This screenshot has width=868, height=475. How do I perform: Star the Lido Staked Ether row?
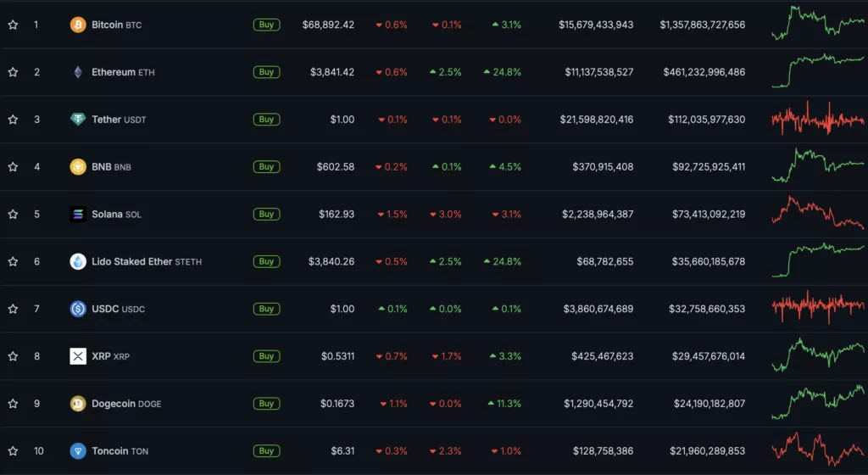[x=13, y=261]
